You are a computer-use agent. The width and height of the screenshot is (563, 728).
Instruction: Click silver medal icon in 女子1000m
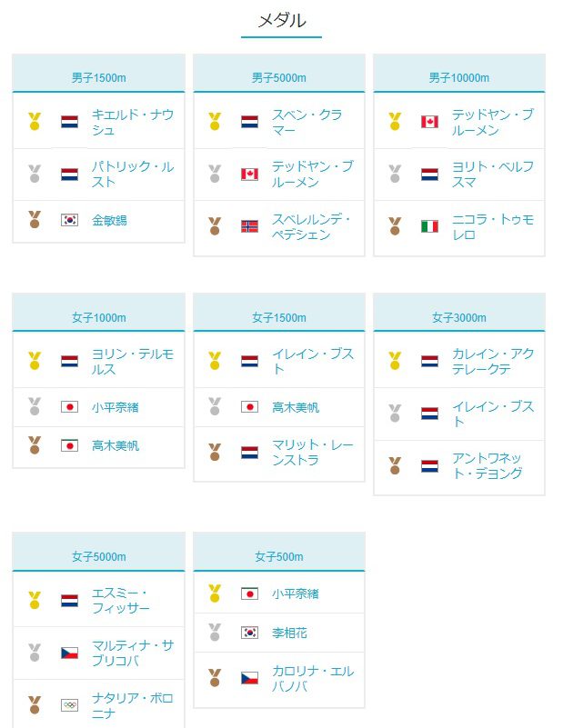(x=34, y=406)
